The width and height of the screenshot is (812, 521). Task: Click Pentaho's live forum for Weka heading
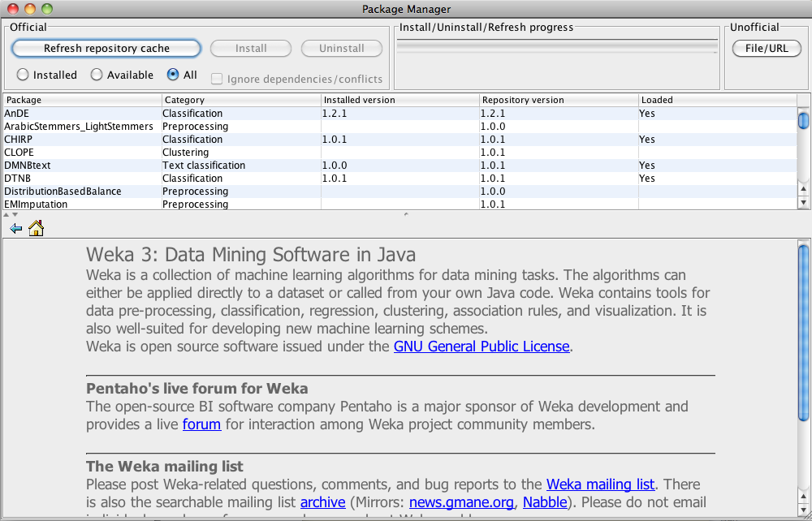coord(197,389)
